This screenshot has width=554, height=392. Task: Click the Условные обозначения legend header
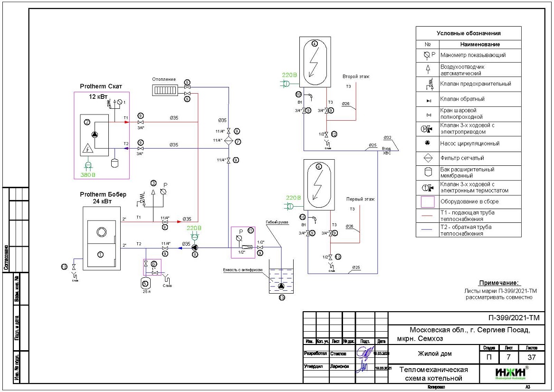[x=468, y=33]
